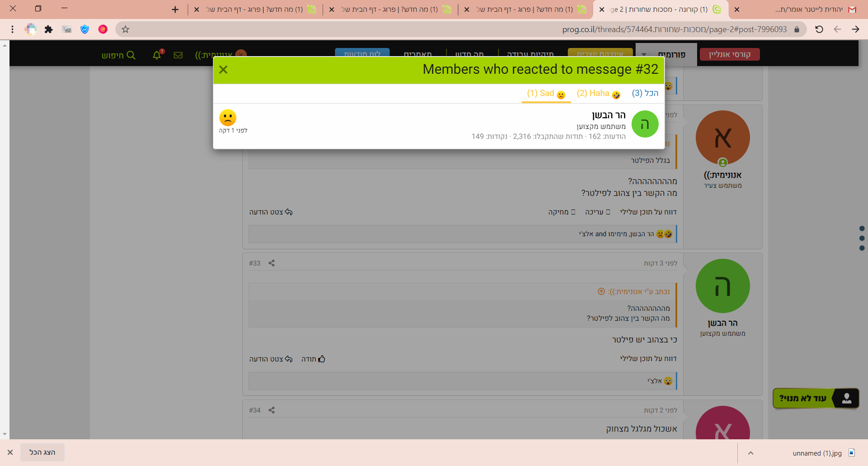Close the active מסכות שחורות tab
868x466 pixels.
[601, 10]
